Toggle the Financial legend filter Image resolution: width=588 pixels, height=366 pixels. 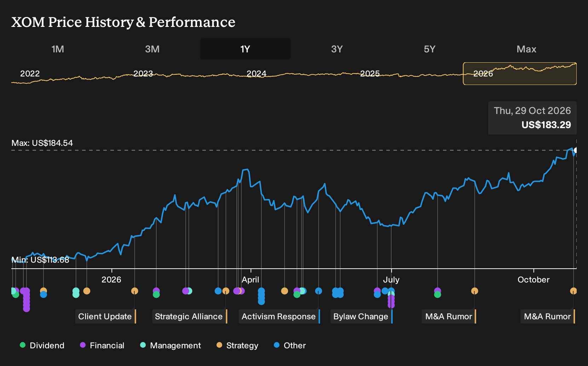click(102, 345)
